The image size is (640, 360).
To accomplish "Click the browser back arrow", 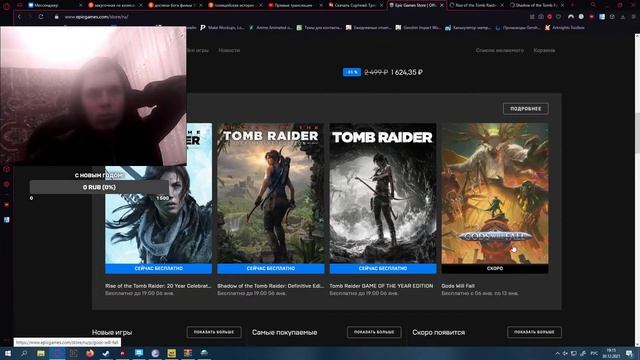I will [x=19, y=17].
